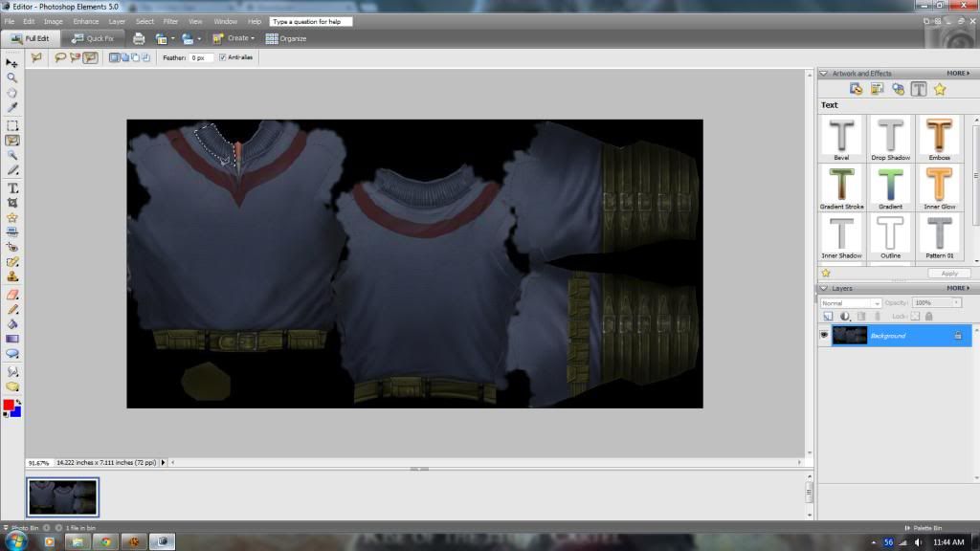Select the Cookie Cutter tool
The height and width of the screenshot is (551, 980).
(x=11, y=217)
